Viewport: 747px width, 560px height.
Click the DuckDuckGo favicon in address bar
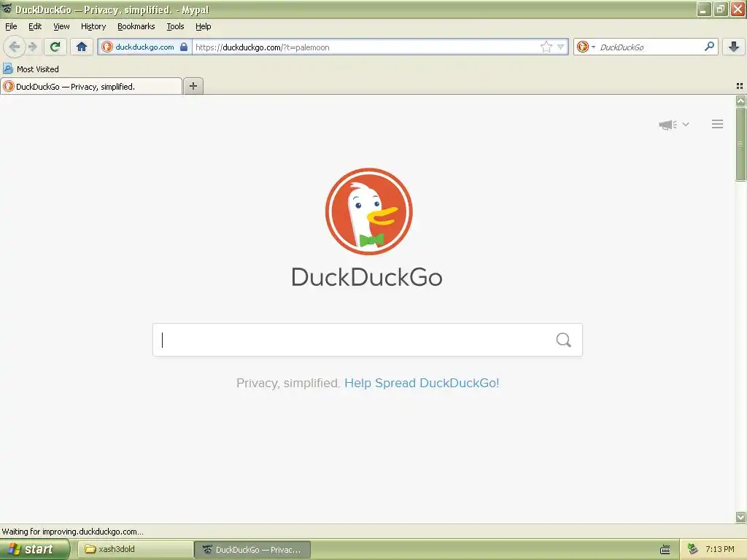[107, 47]
